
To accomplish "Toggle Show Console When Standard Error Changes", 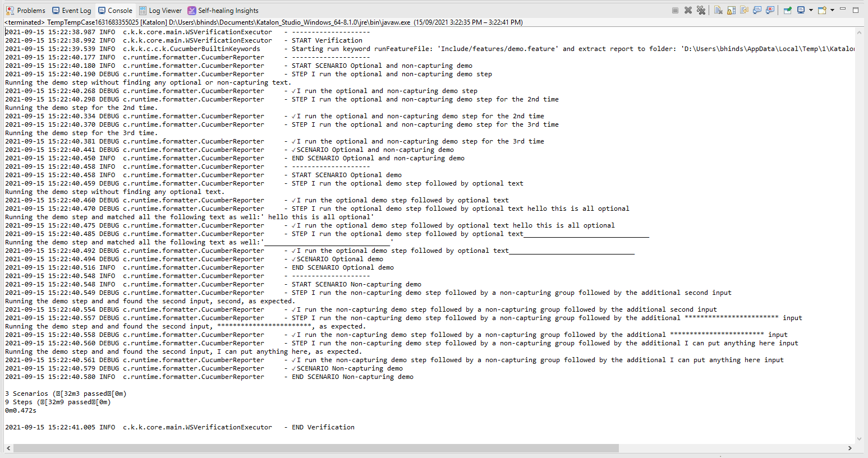I will [x=770, y=10].
